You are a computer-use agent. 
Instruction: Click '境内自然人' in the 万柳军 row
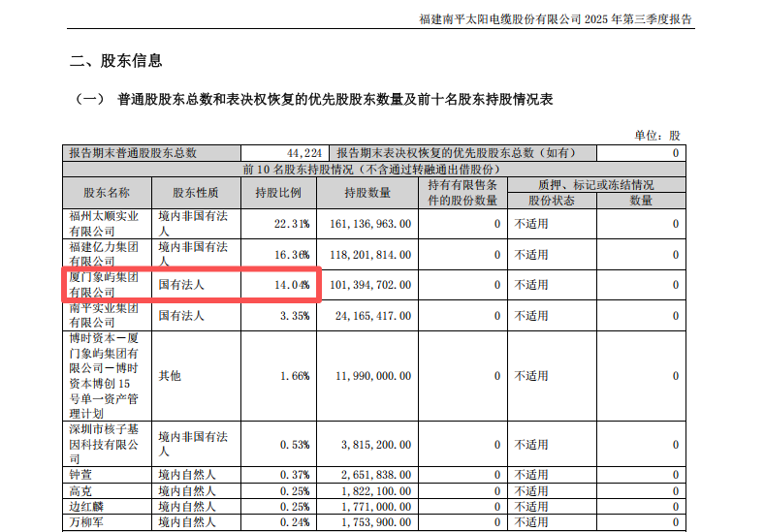tap(187, 522)
